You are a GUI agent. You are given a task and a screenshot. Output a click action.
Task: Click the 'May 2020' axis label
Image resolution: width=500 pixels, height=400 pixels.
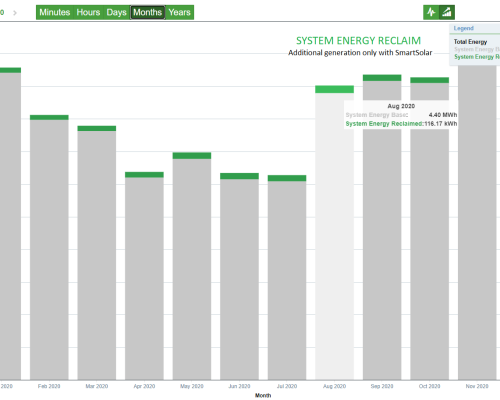point(192,386)
